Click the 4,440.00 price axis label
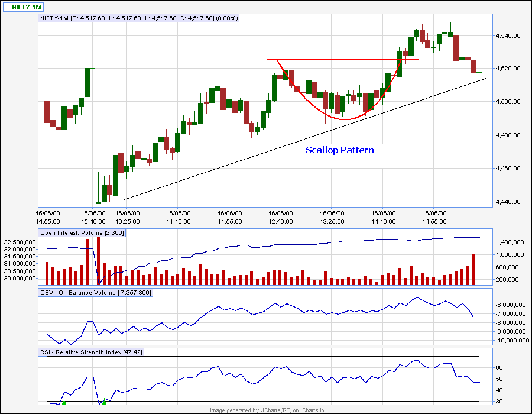Viewport: 532px width, 414px height. point(508,202)
